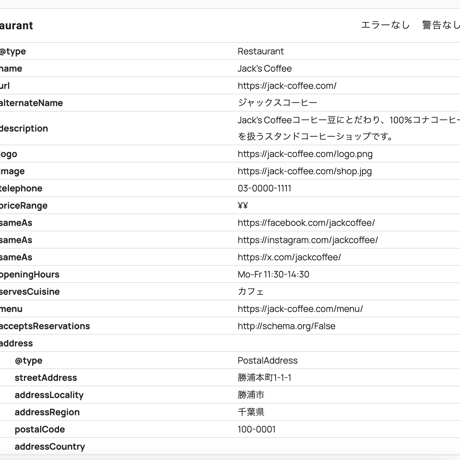Select the 'ジャックスコーヒー' alternateName value

click(277, 103)
